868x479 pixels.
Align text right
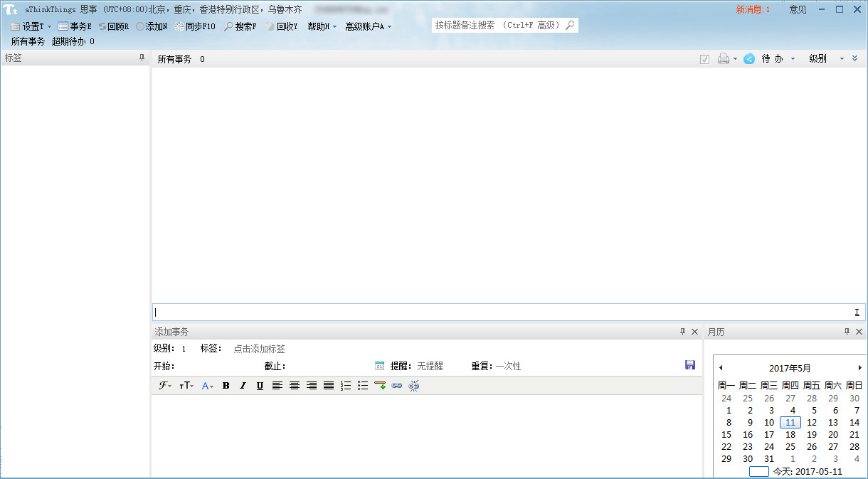pyautogui.click(x=311, y=386)
